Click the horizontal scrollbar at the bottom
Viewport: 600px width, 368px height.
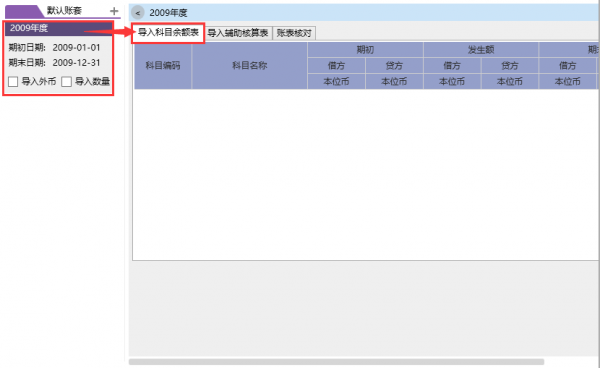coord(336,362)
